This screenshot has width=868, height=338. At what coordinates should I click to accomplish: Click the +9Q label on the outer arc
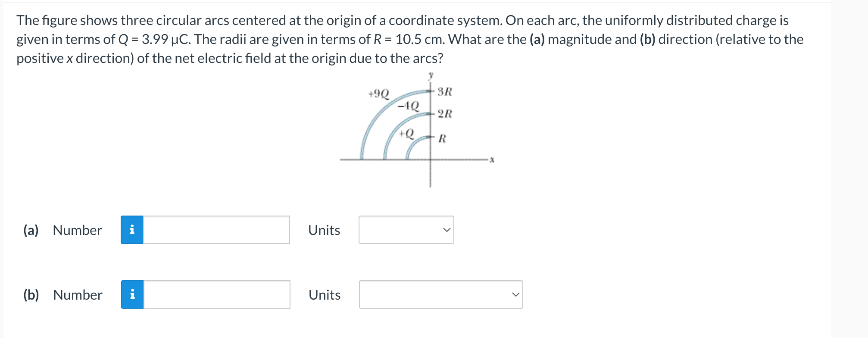pyautogui.click(x=378, y=94)
